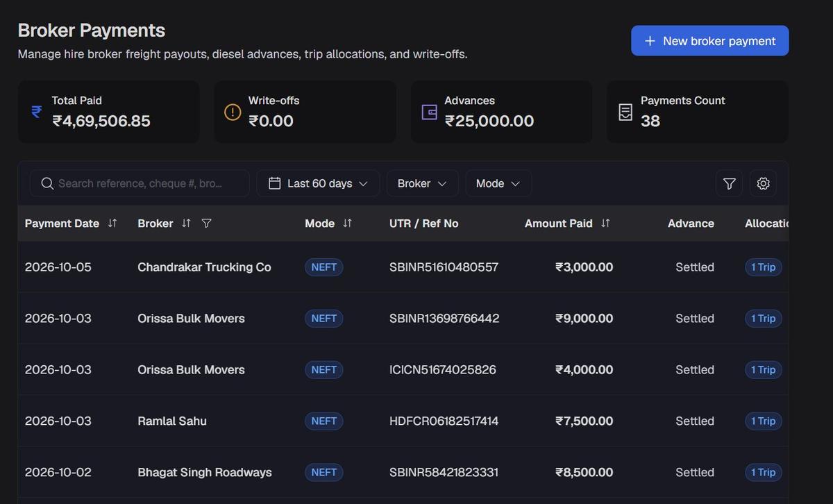Click the New broker payment button

pyautogui.click(x=709, y=41)
